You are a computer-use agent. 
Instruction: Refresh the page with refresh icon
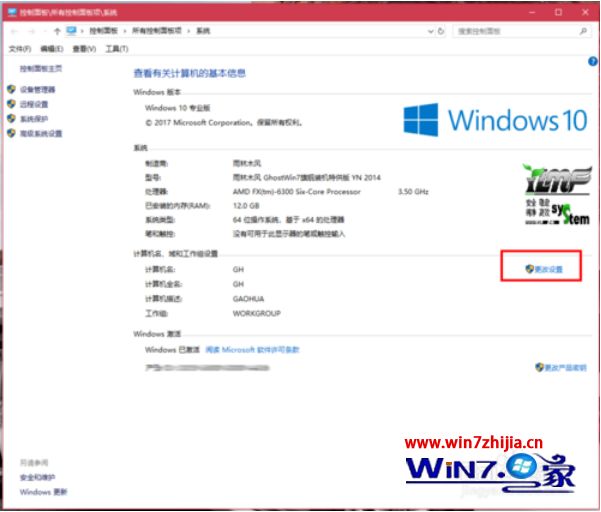[x=441, y=31]
